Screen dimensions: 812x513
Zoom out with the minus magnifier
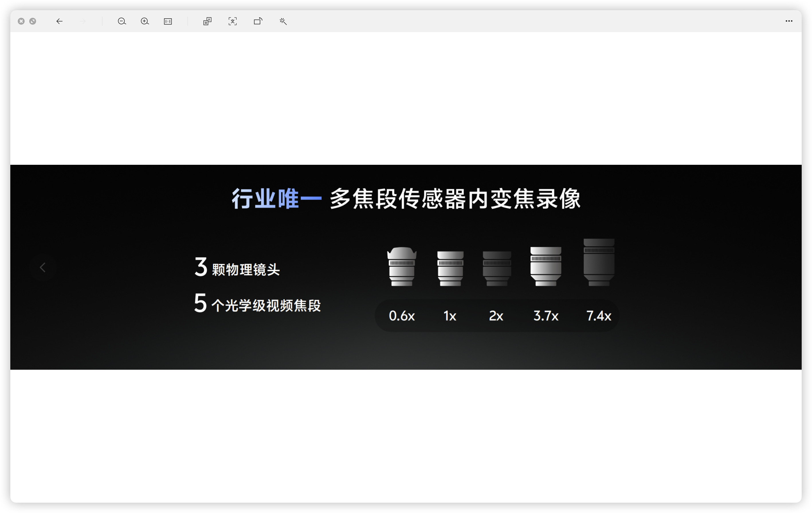[x=122, y=21]
